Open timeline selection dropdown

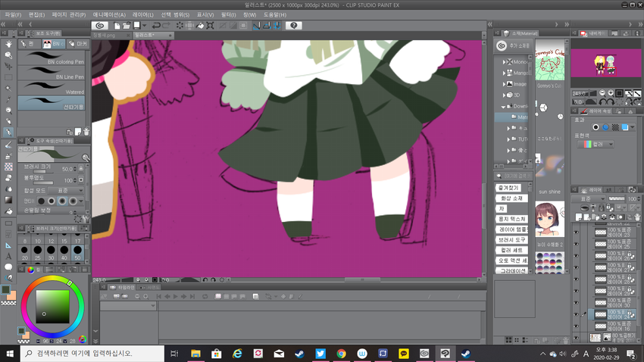click(x=128, y=306)
